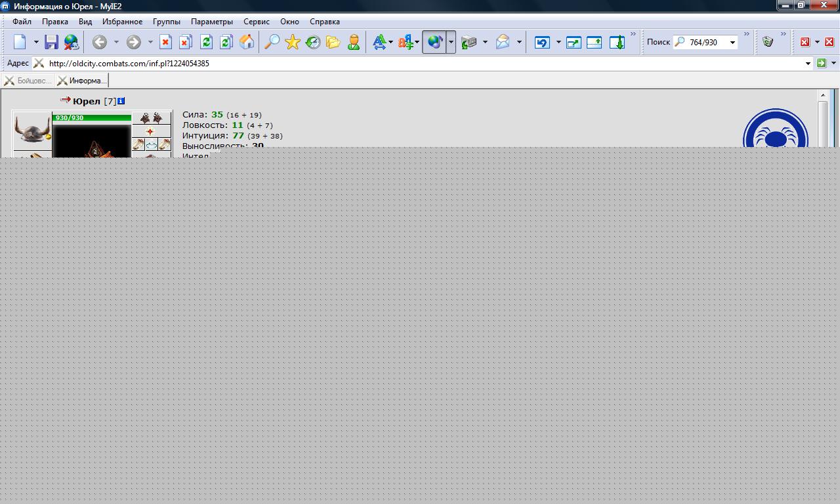
Task: Expand the printer dropdown arrow
Action: [485, 42]
